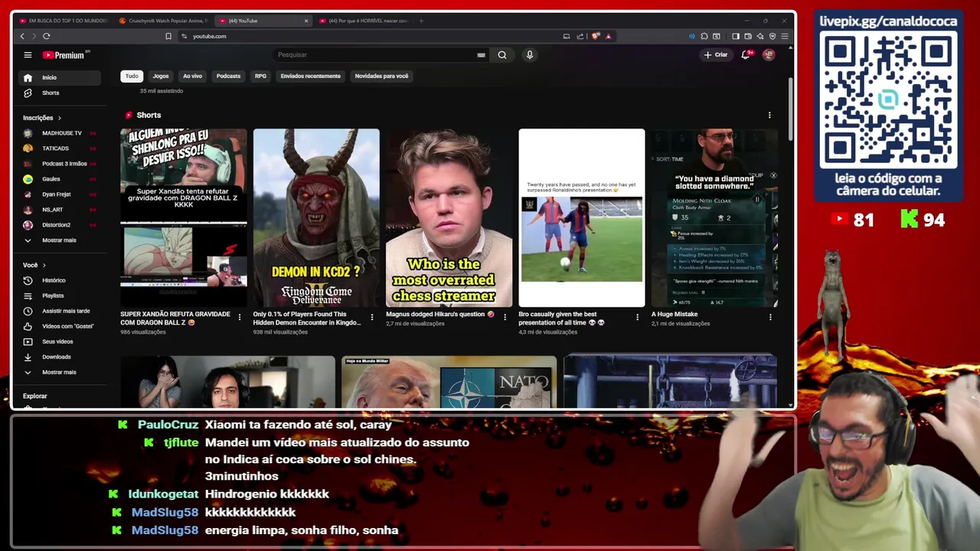
Task: Select the Ao vivo filter chip
Action: coord(192,76)
